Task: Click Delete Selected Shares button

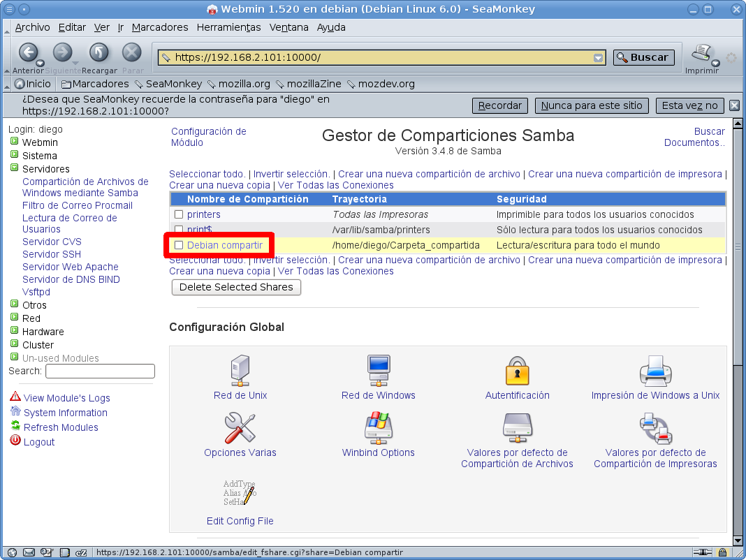Action: coord(237,288)
